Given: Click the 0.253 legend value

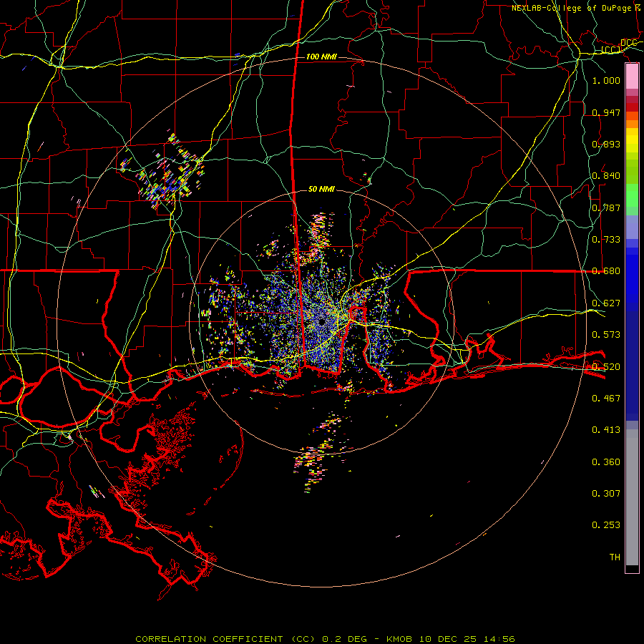Looking at the screenshot, I should pyautogui.click(x=606, y=525).
